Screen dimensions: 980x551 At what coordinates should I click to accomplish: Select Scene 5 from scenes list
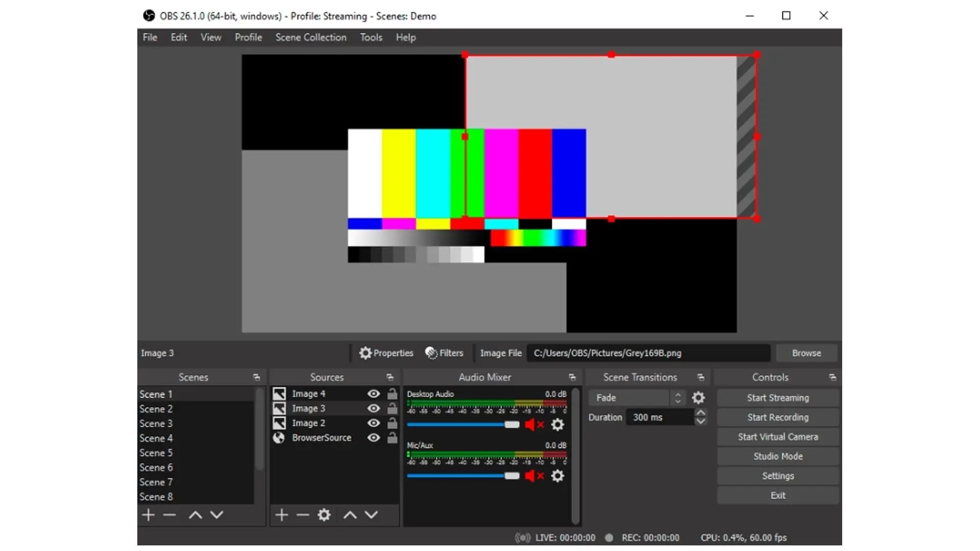point(156,452)
